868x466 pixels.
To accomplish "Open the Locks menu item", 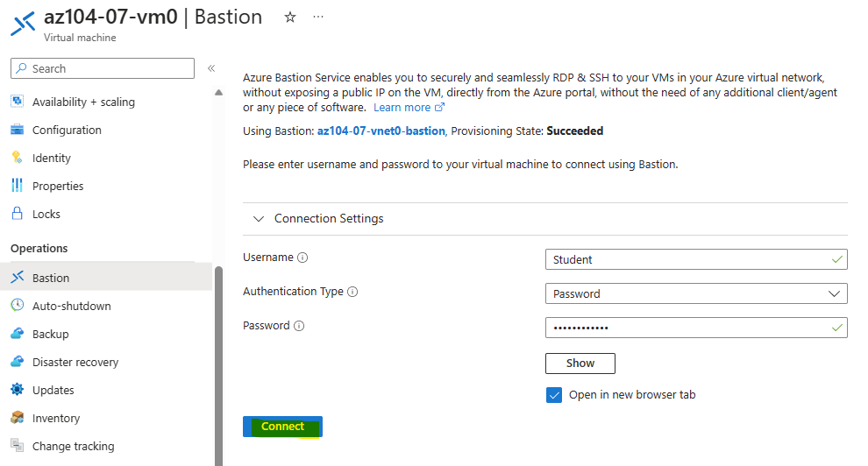I will pyautogui.click(x=46, y=214).
